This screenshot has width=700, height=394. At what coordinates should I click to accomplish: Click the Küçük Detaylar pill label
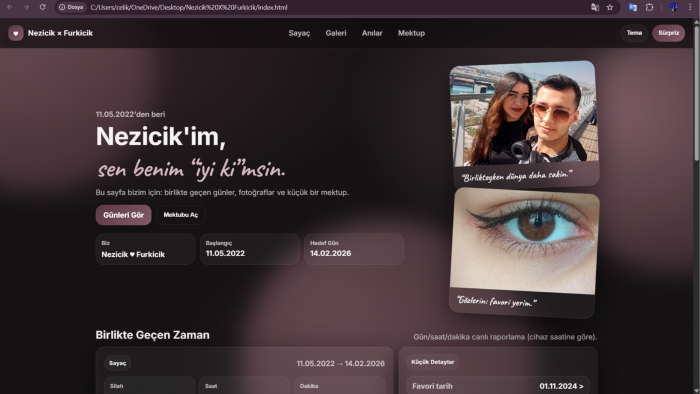[x=433, y=362]
